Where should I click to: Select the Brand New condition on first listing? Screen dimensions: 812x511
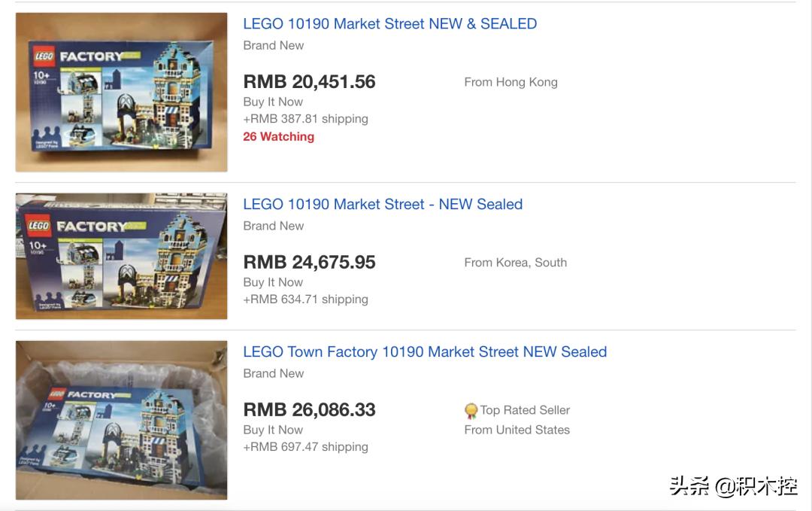[x=273, y=45]
